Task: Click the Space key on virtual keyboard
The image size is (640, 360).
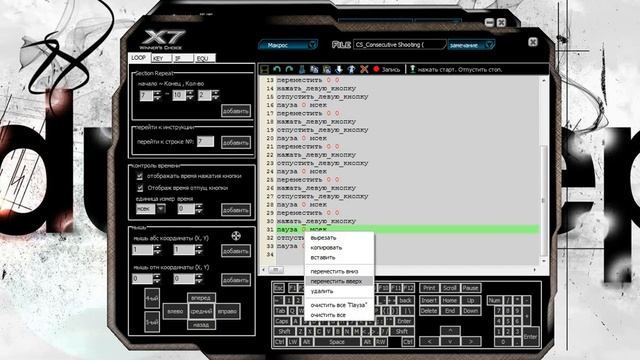Action: click(x=337, y=342)
